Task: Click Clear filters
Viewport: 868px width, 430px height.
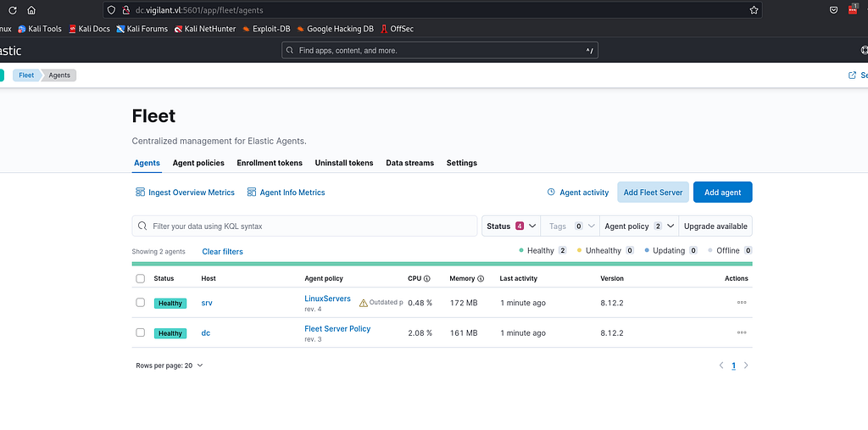Action: pyautogui.click(x=223, y=252)
